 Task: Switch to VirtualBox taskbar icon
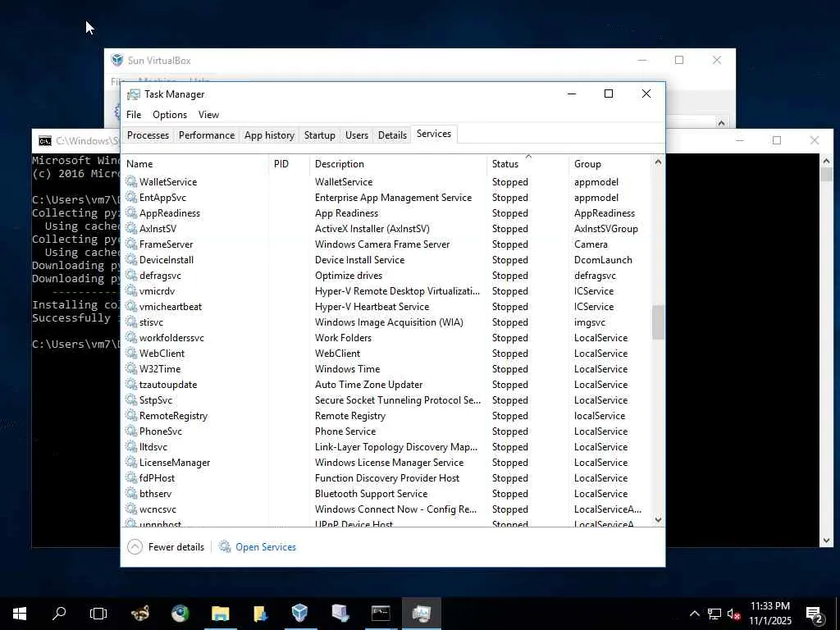300,614
